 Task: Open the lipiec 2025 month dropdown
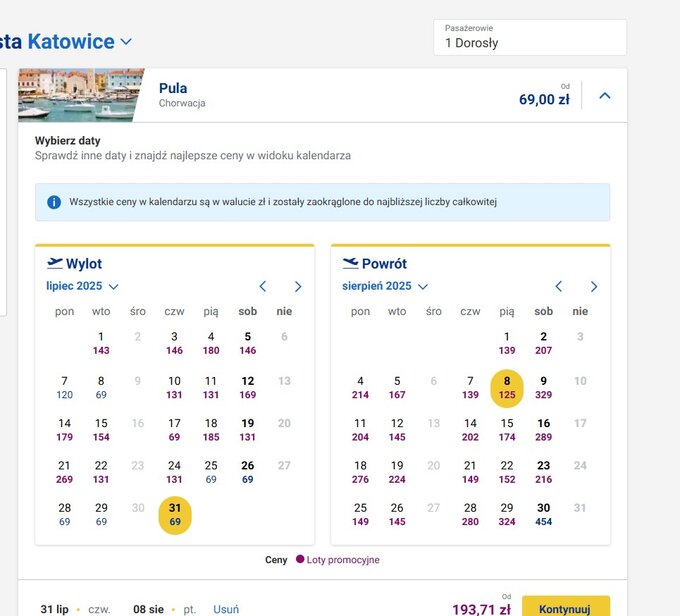coord(83,286)
